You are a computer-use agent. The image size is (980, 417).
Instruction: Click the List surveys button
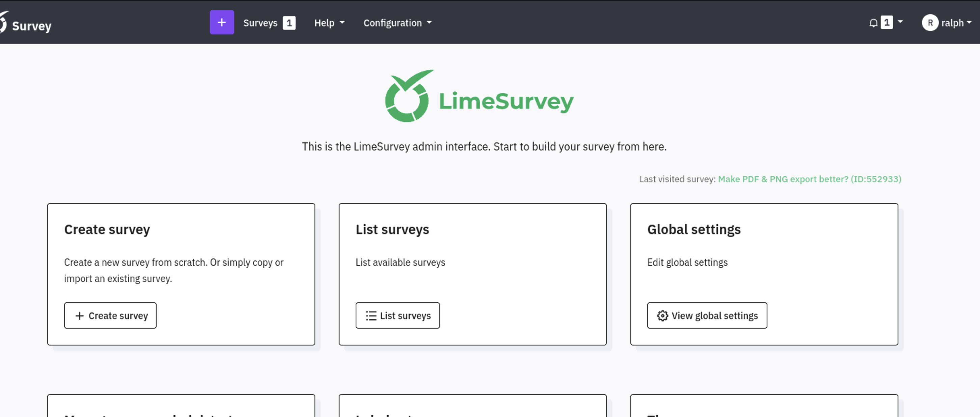[398, 315]
